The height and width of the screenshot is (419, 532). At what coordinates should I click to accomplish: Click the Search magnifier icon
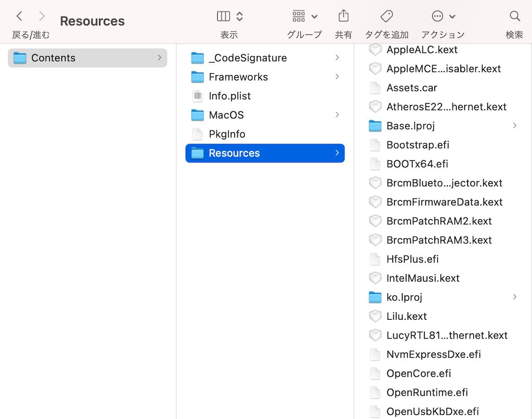coord(515,16)
